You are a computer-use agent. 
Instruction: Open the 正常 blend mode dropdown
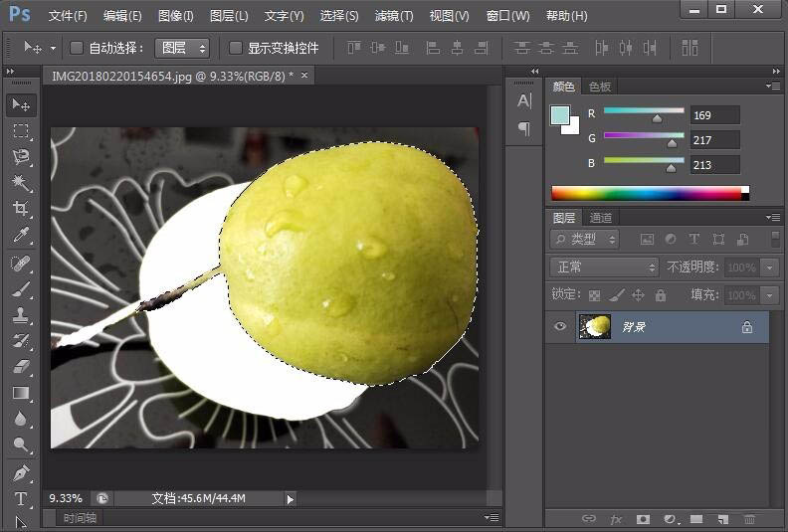pyautogui.click(x=604, y=267)
